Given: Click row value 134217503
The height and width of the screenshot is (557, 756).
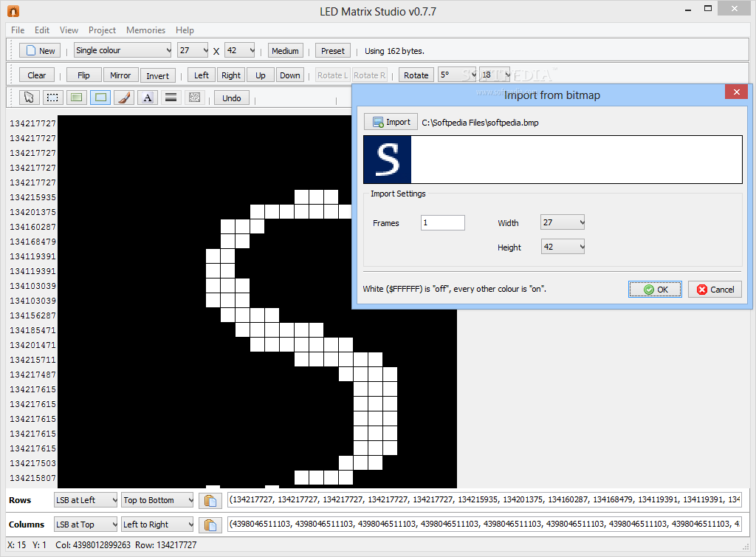Looking at the screenshot, I should click(x=32, y=463).
